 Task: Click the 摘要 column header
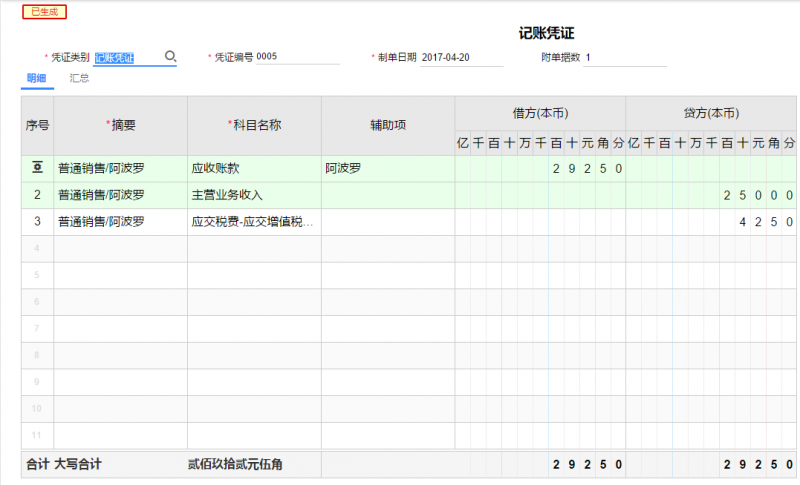point(120,125)
